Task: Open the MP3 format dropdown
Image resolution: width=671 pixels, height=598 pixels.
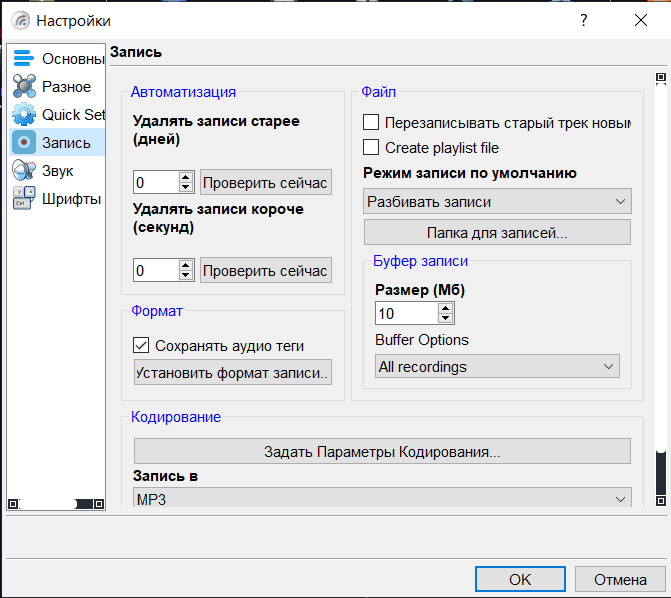Action: pos(382,498)
